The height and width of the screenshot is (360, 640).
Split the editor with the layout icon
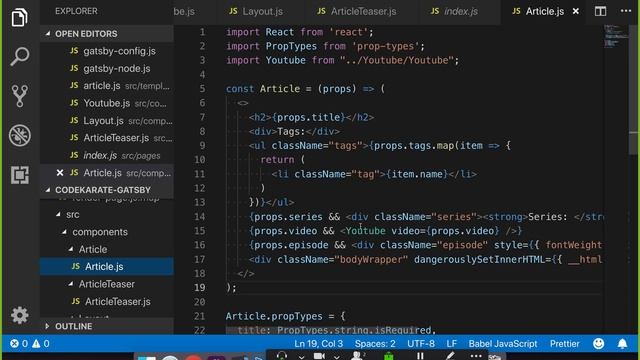600,11
